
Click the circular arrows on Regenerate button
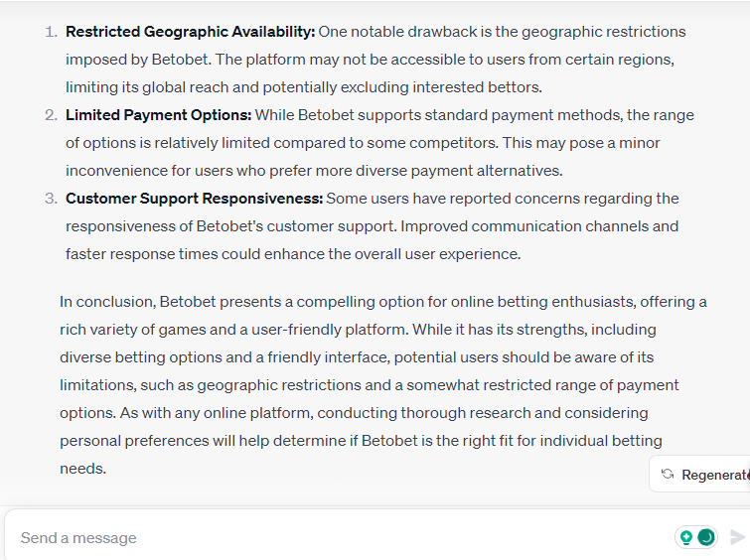click(x=668, y=474)
